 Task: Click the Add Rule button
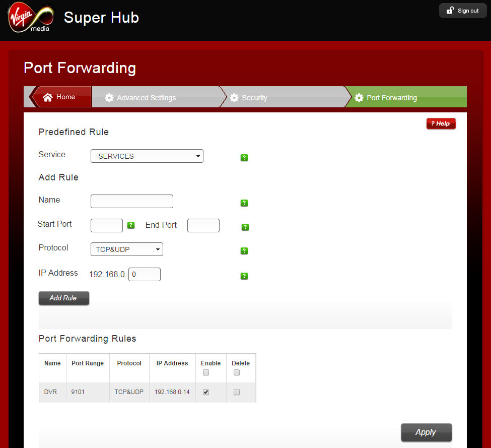click(x=63, y=298)
